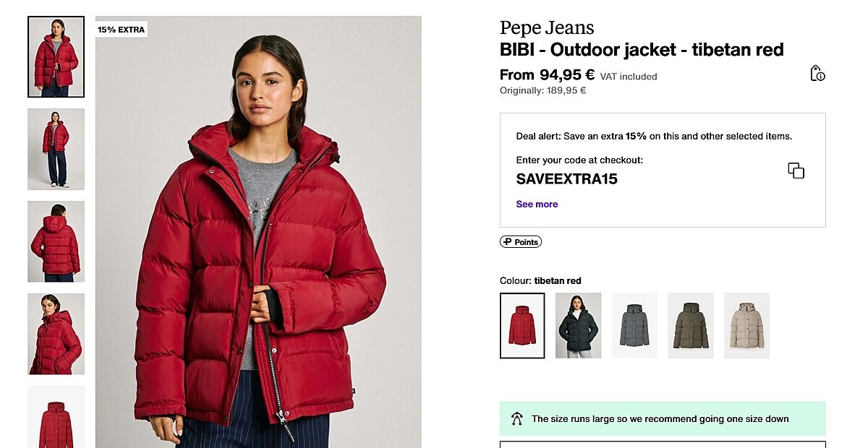The image size is (868, 448).
Task: Open the flat product shot thumbnail
Action: coord(56,417)
